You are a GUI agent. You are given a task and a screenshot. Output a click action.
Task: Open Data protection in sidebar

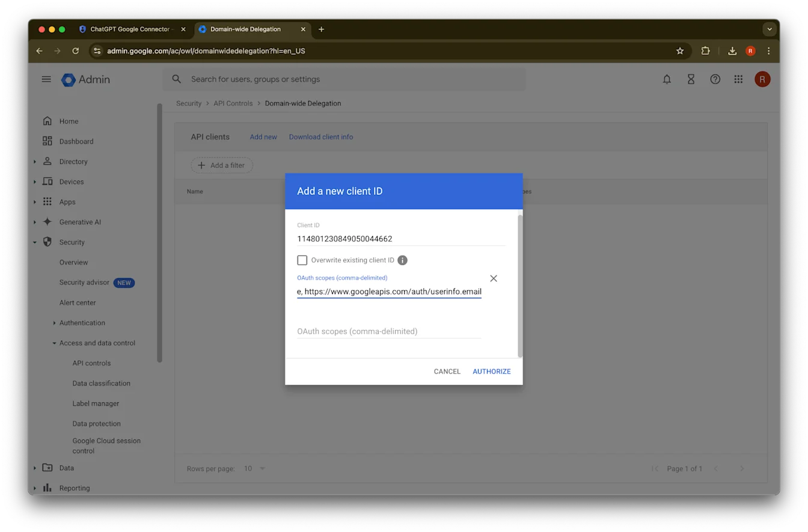tap(96, 424)
